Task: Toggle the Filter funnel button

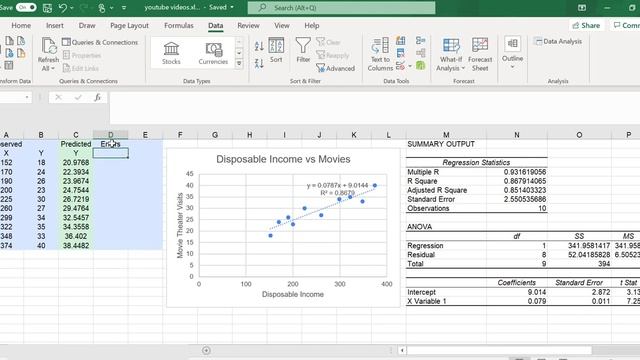Action: 303,50
